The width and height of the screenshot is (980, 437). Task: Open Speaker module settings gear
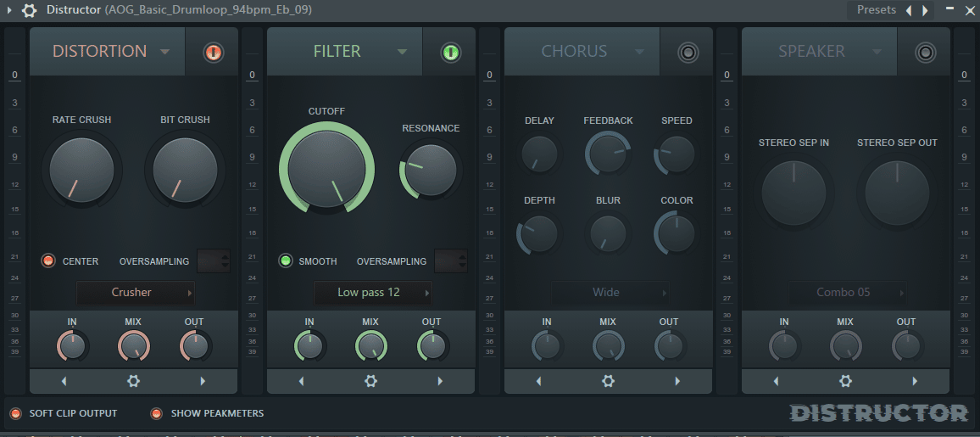point(846,381)
